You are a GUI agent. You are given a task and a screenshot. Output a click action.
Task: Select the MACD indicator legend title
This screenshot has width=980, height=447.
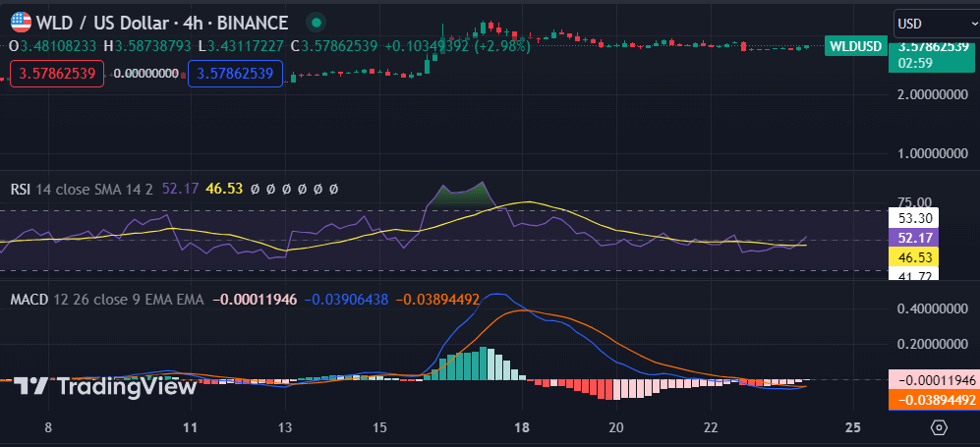(x=33, y=299)
